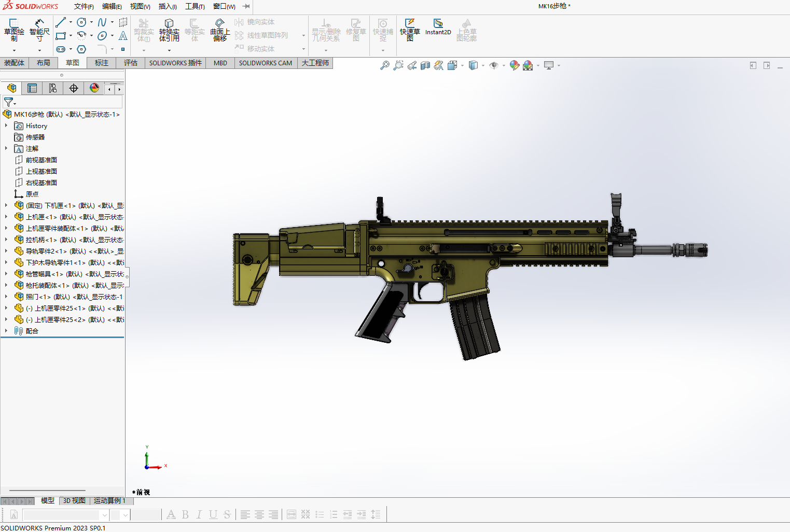Screen dimensions: 790x532
Task: Click the previous view icon
Action: coord(412,65)
